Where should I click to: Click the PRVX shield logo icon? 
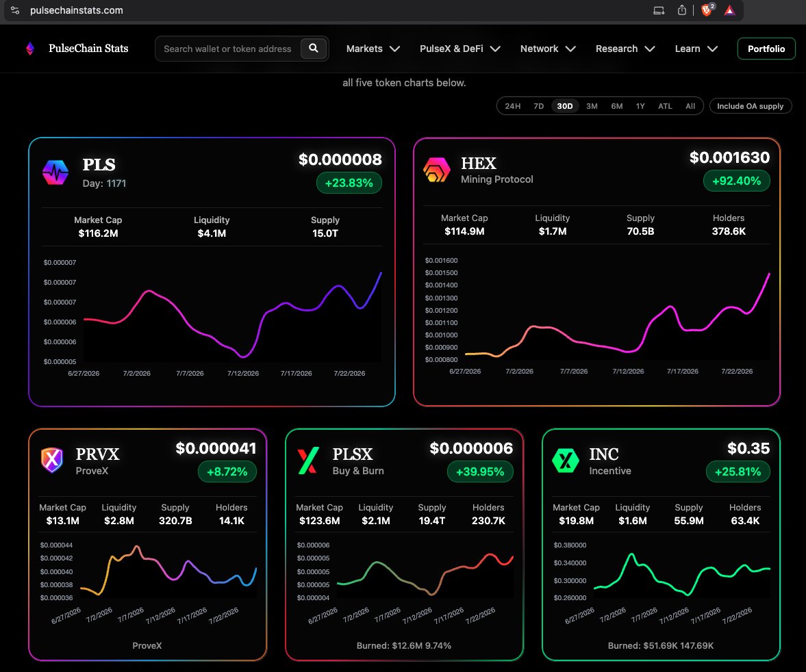[x=52, y=460]
